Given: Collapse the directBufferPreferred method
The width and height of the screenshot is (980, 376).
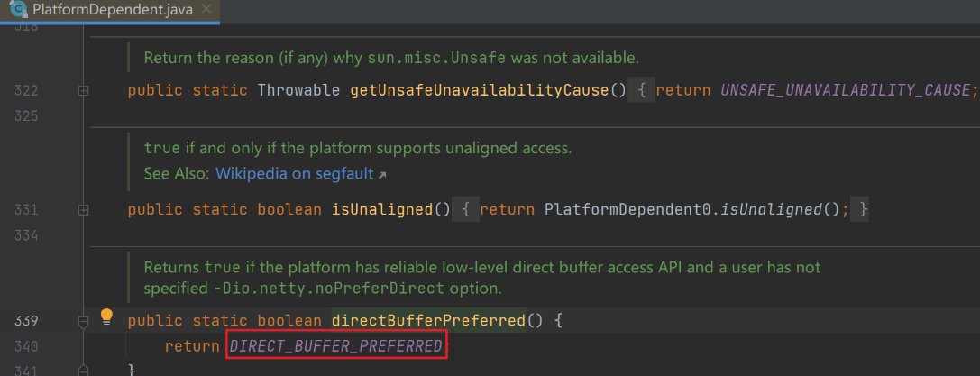Looking at the screenshot, I should click(84, 320).
